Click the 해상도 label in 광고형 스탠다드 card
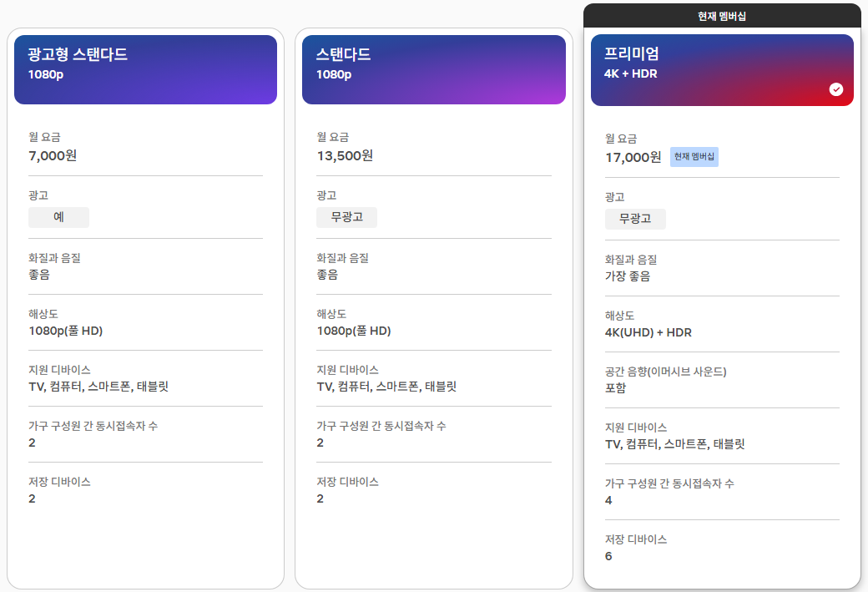Screen dimensions: 868x592 click(43, 314)
